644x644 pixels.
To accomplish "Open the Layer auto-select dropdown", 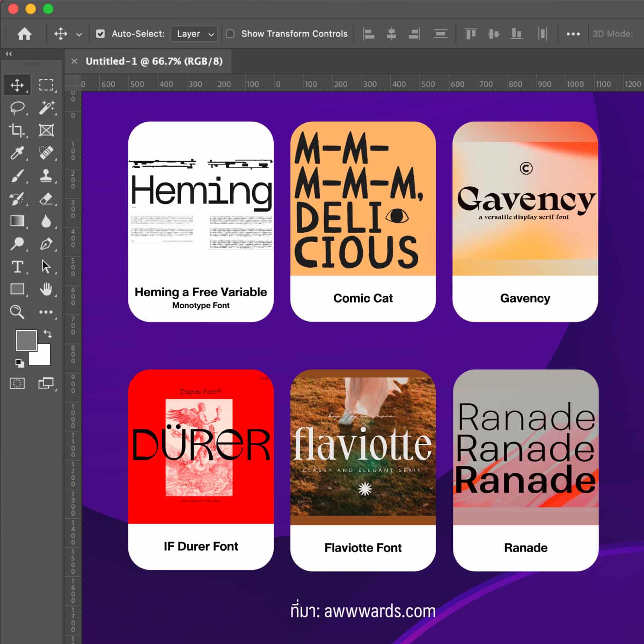I will pos(194,34).
